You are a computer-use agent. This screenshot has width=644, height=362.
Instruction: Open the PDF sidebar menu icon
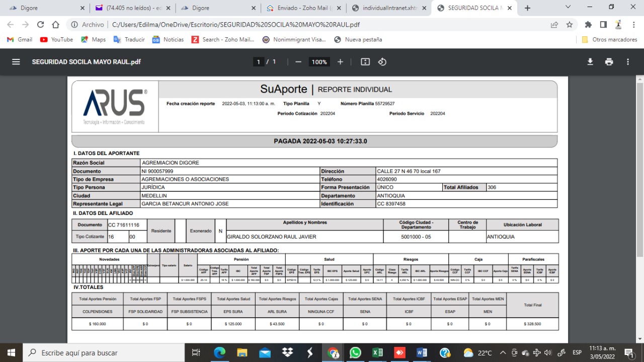[x=16, y=62]
